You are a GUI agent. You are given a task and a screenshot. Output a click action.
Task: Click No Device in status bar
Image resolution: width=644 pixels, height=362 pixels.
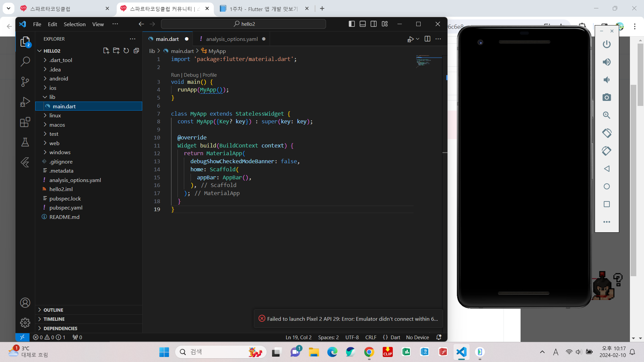[417, 337]
